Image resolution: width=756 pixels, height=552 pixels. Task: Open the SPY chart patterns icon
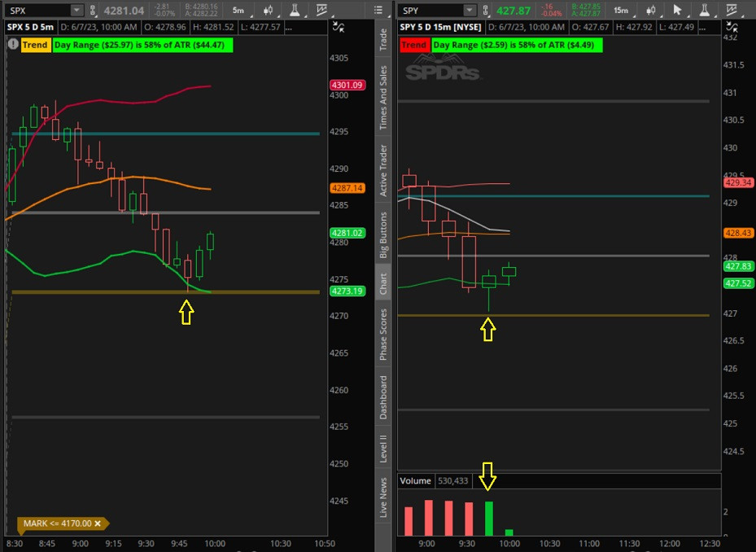732,10
